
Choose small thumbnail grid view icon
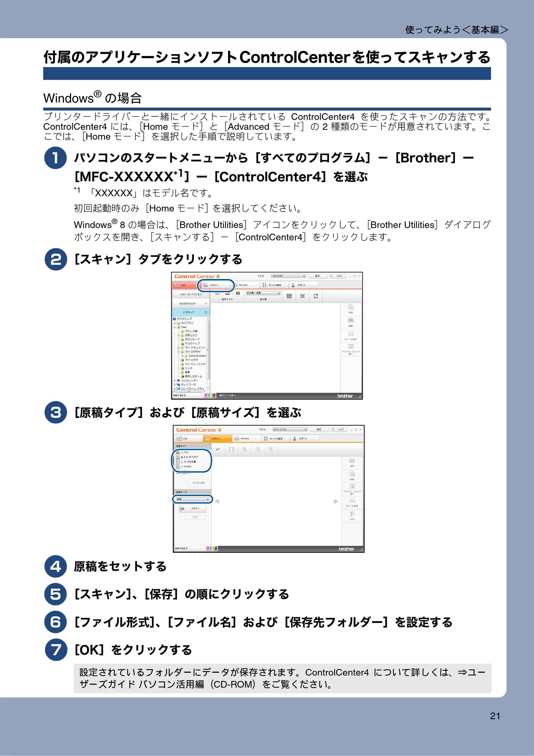tap(217, 293)
